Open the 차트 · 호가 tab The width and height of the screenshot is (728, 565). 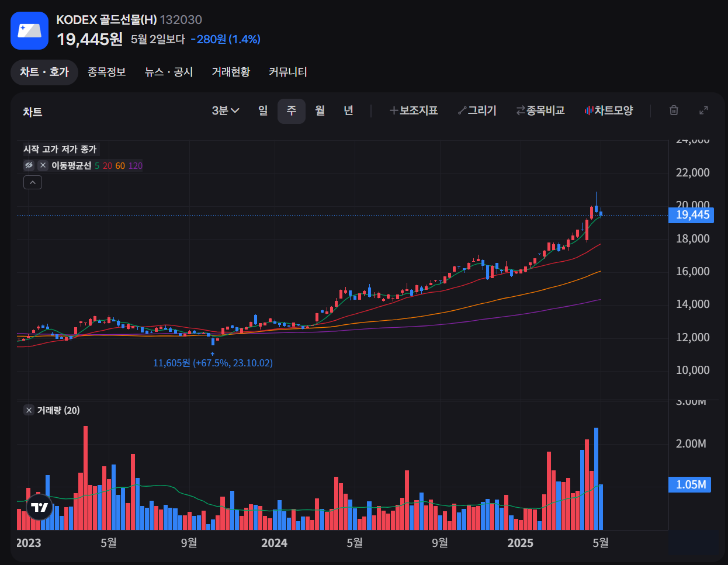point(44,72)
